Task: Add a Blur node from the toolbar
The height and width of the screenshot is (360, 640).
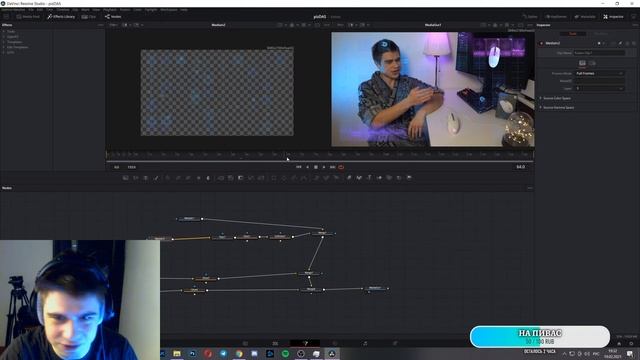Action: [x=208, y=178]
